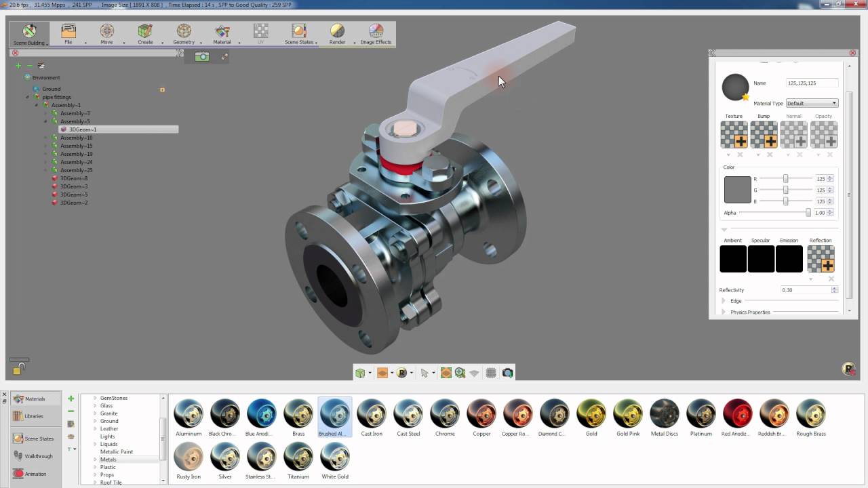
Task: Expand the Physics Properties section
Action: tap(724, 312)
